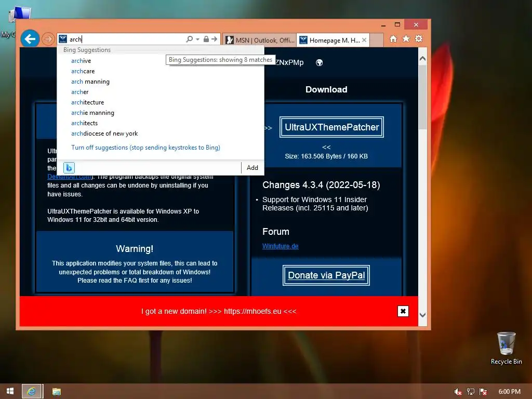
Task: Choose the 'archive' suggestion
Action: pyautogui.click(x=161, y=61)
